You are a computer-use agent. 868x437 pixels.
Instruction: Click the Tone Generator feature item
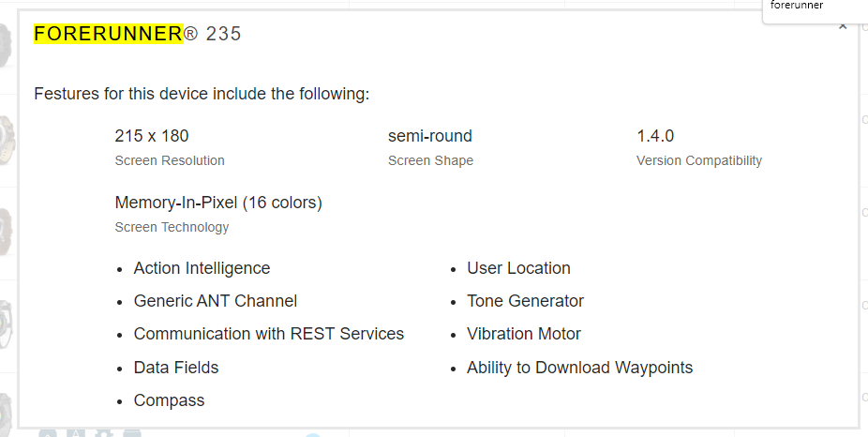(x=525, y=301)
